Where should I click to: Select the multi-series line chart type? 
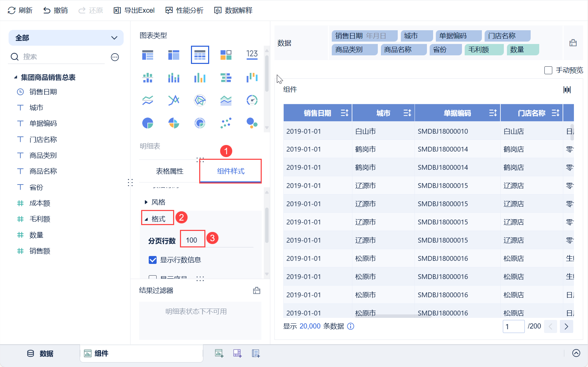174,100
